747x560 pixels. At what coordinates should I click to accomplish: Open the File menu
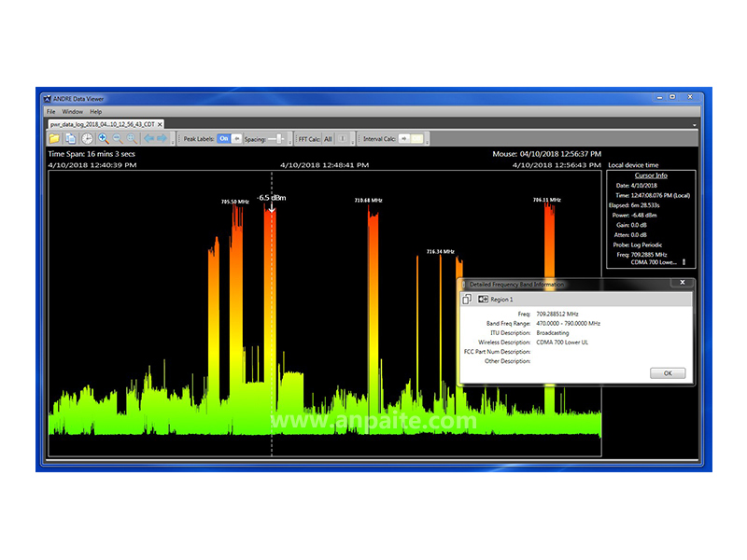[50, 111]
